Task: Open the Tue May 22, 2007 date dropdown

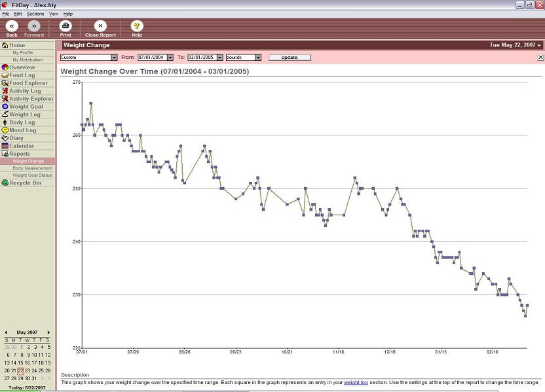Action: [516, 45]
